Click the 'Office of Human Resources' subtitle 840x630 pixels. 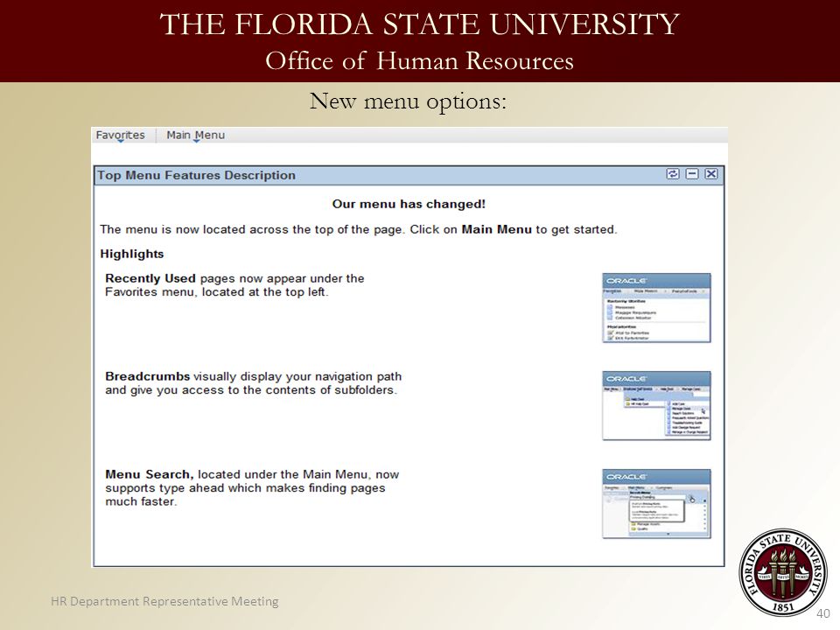(419, 60)
